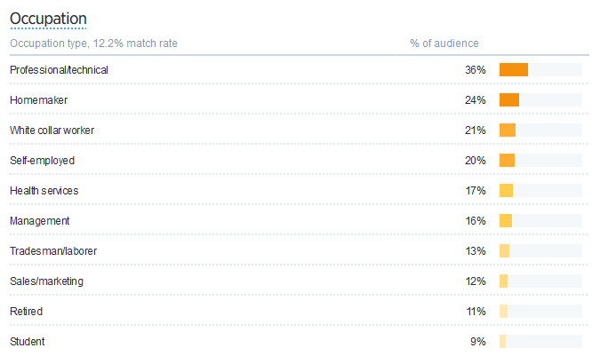The height and width of the screenshot is (364, 600).
Task: Click the Tradesman/laborer row label
Action: (x=52, y=251)
